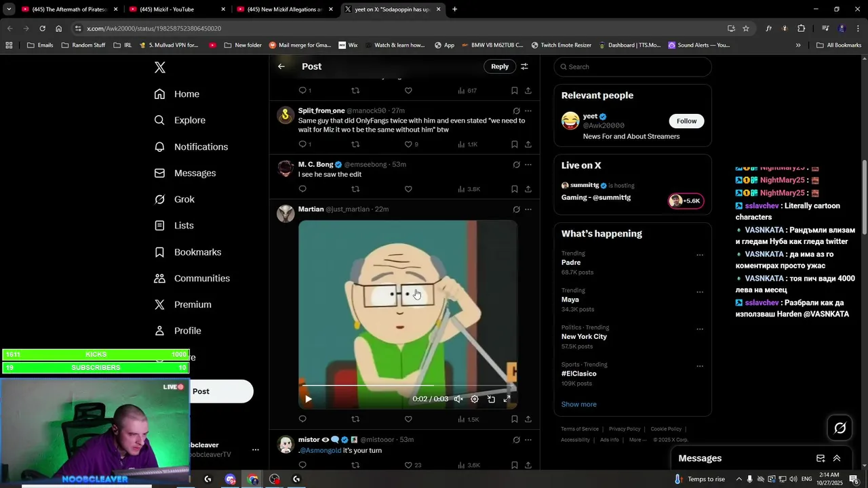
Task: Click the X logo in sidebar
Action: coord(160,67)
